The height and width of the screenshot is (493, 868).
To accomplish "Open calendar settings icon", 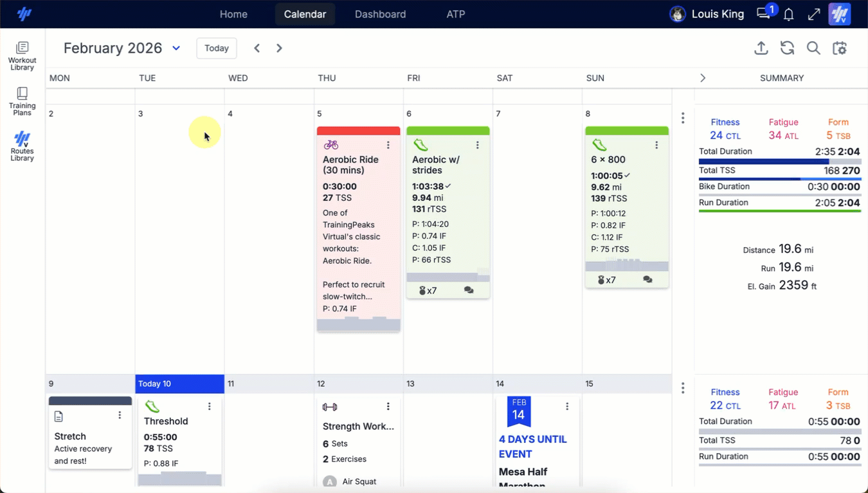I will coord(840,48).
